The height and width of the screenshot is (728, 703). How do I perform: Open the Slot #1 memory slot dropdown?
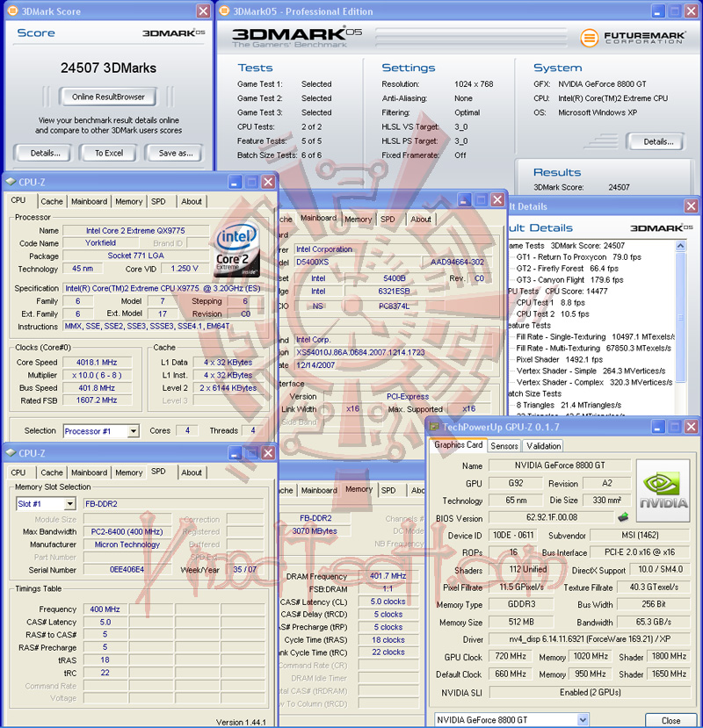coord(69,504)
